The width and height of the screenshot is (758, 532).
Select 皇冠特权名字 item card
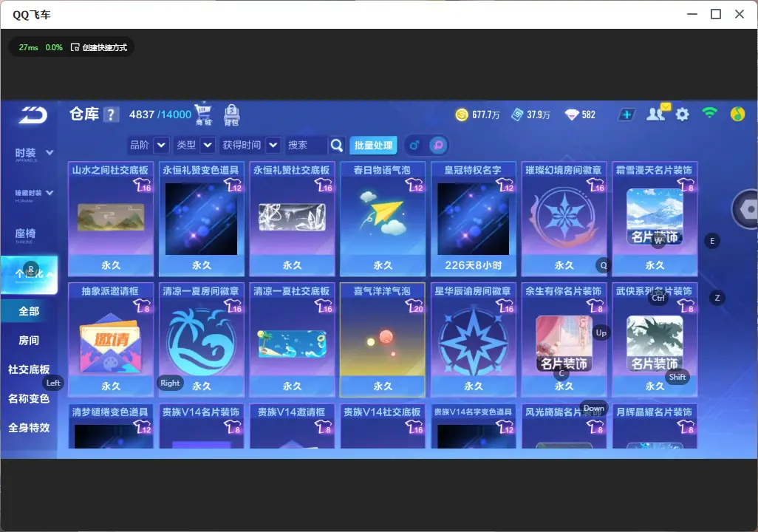pyautogui.click(x=474, y=219)
